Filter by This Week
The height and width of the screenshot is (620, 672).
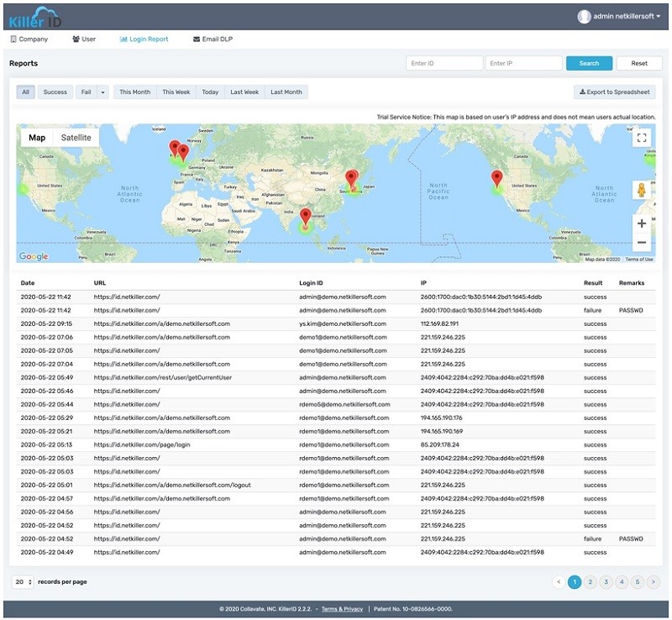pos(176,92)
